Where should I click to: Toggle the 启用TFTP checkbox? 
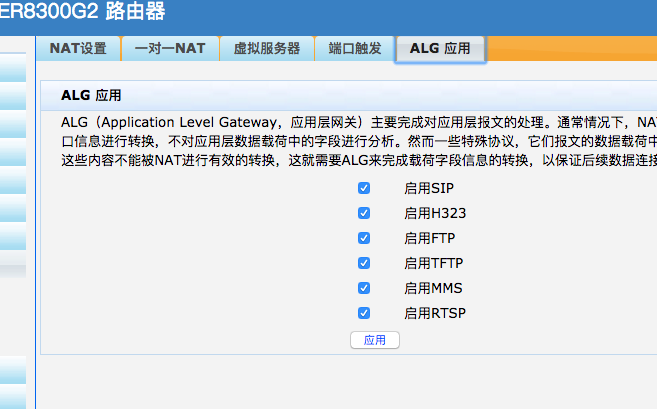pyautogui.click(x=364, y=263)
